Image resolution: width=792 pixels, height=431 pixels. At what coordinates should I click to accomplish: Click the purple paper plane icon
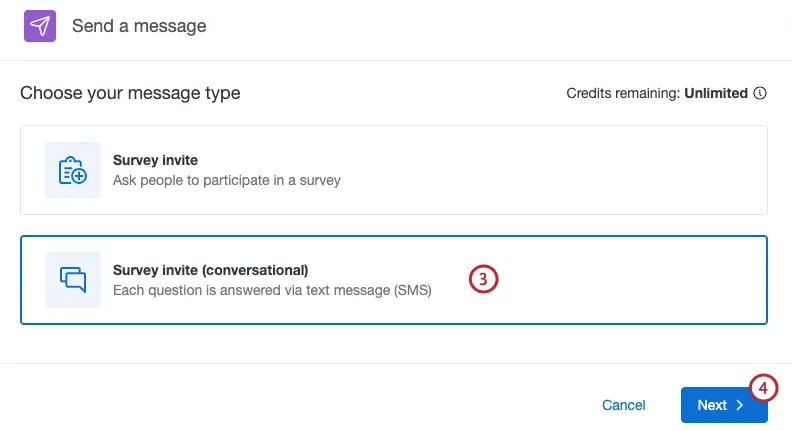coord(41,26)
